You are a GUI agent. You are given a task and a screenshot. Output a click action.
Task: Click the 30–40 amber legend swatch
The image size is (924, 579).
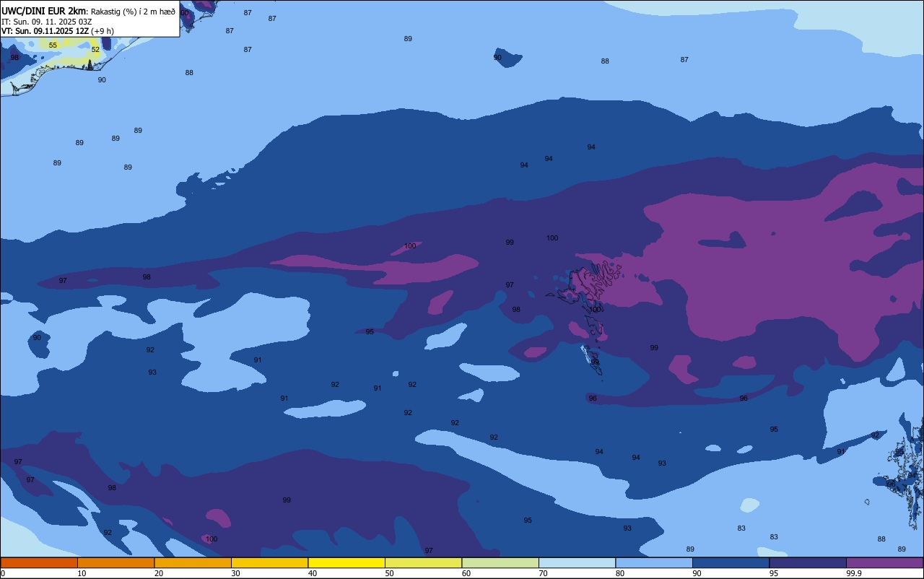click(269, 562)
